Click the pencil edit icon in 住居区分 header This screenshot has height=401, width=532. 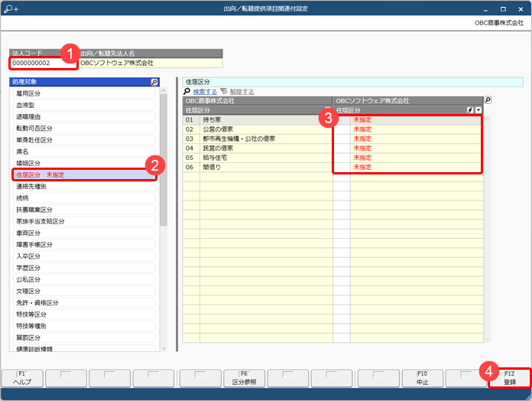(x=470, y=110)
